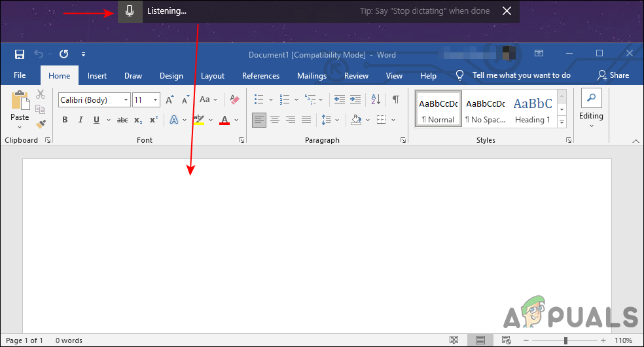
Task: Open the File menu
Action: (x=20, y=75)
